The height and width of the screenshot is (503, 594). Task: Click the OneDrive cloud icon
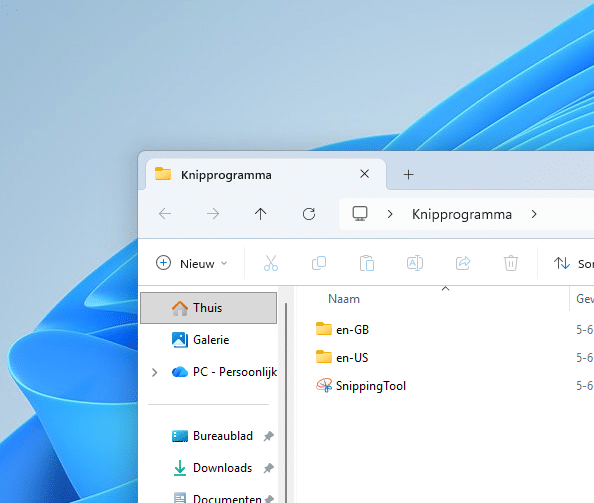[180, 372]
